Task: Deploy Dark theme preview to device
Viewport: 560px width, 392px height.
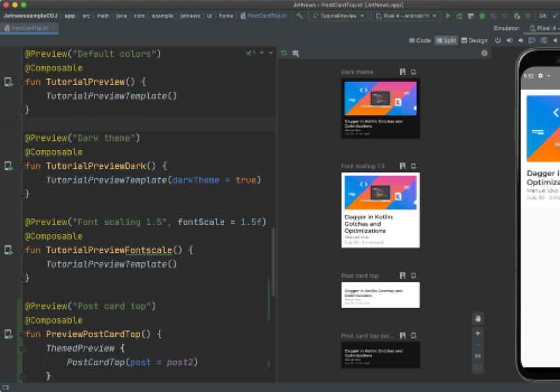Action: 414,72
